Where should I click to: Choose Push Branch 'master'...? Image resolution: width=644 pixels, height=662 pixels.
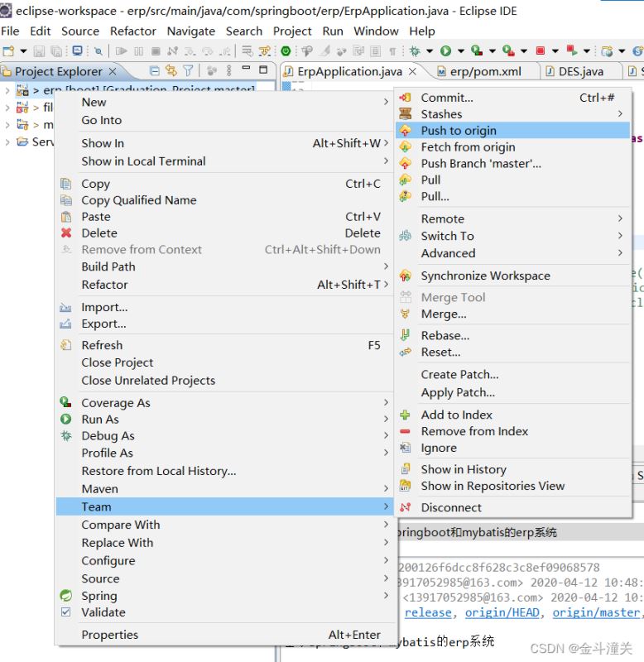513,163
